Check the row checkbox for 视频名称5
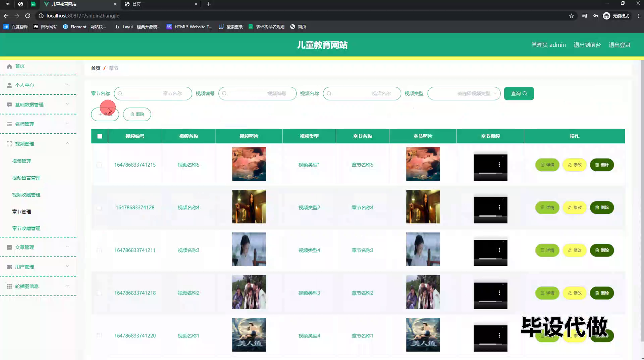This screenshot has height=360, width=644. click(99, 165)
